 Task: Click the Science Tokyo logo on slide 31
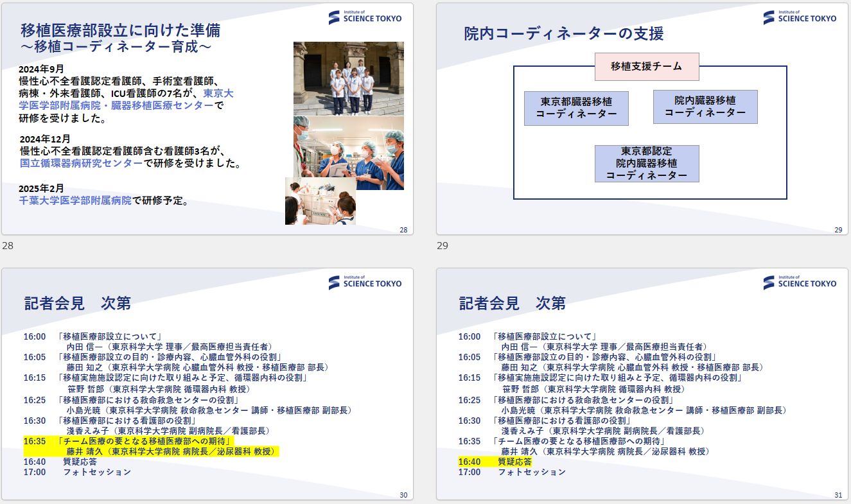(800, 282)
